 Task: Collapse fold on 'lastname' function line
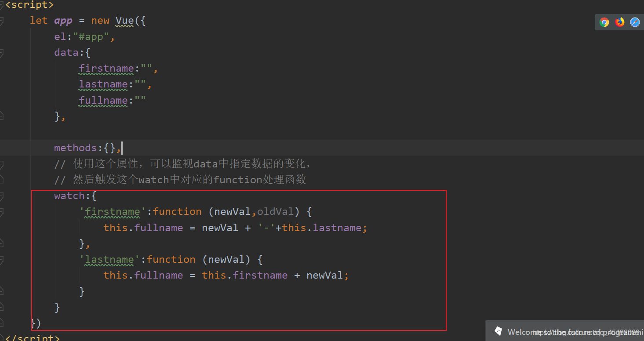pyautogui.click(x=1, y=259)
